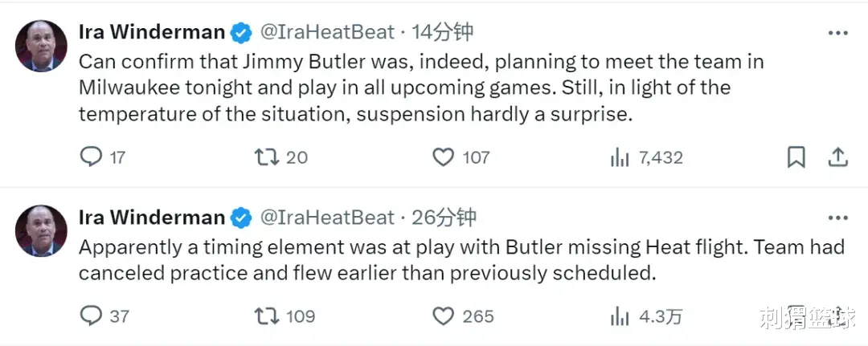Reply to the Jimmy Butler Milwaukee tweet
The height and width of the screenshot is (346, 868).
click(x=91, y=157)
